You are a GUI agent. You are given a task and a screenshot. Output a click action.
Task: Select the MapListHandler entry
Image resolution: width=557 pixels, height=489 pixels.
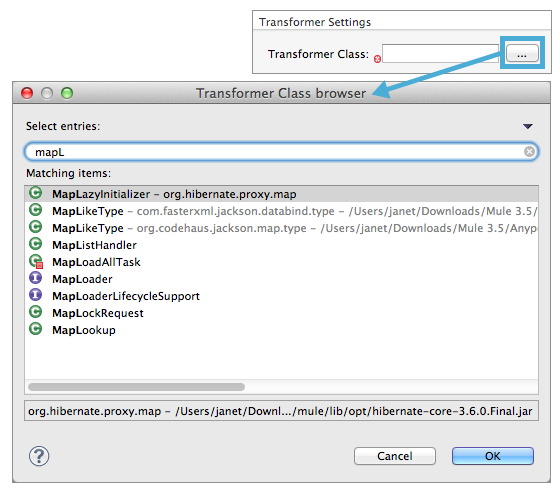pos(282,245)
